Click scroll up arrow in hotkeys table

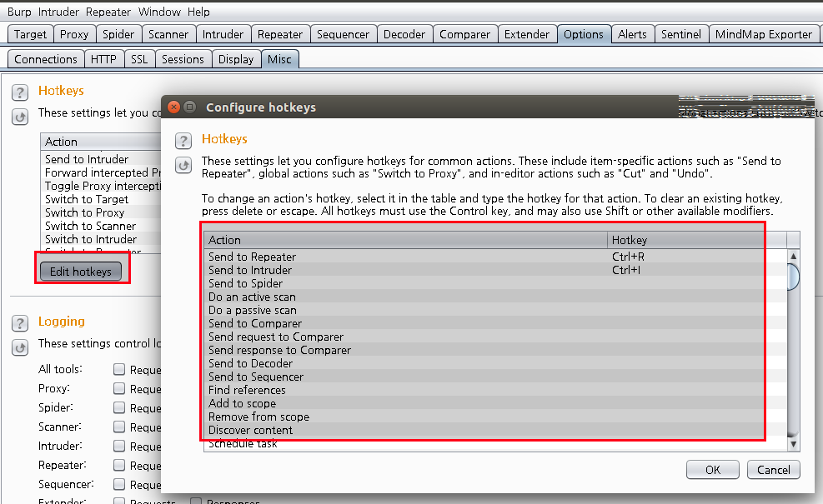coord(793,256)
